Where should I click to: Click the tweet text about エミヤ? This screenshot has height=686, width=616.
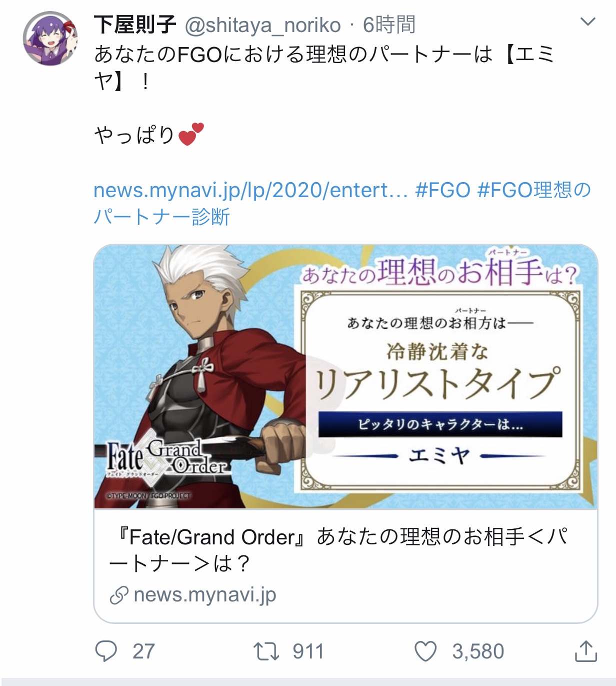pos(324,68)
